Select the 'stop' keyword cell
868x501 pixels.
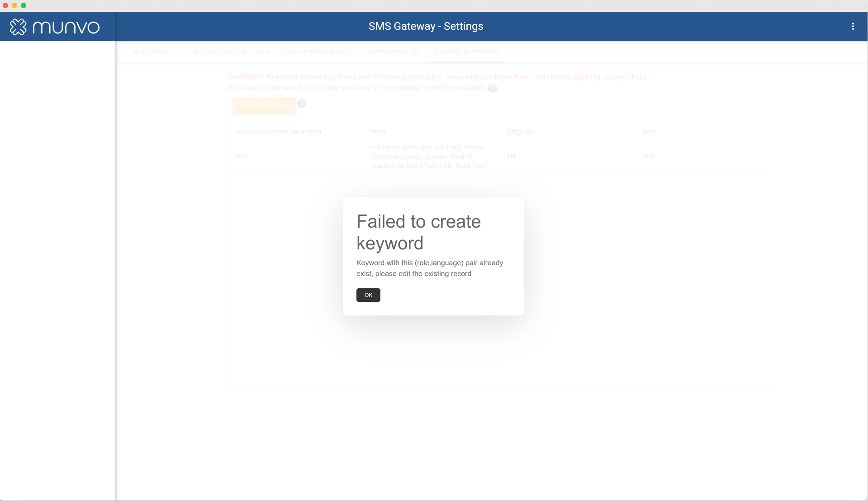coord(242,157)
